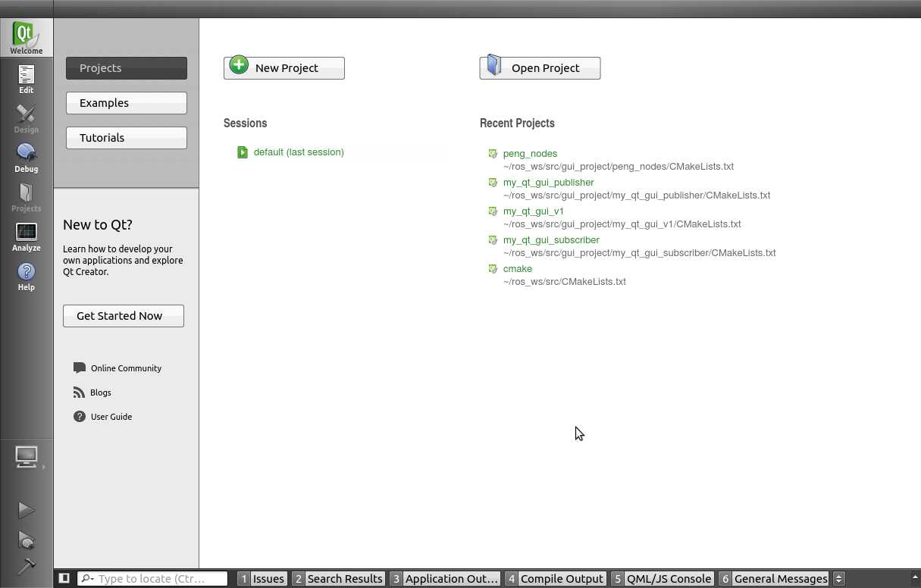Open the Application Output pane

445,578
